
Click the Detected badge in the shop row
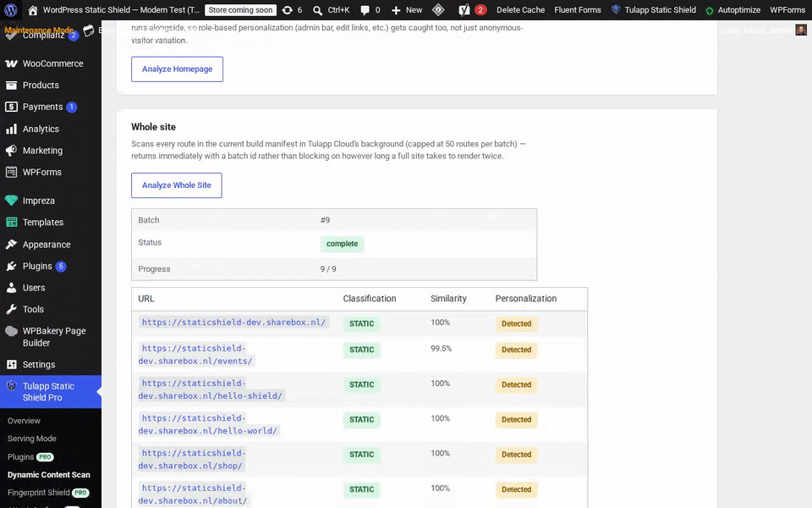coord(516,455)
